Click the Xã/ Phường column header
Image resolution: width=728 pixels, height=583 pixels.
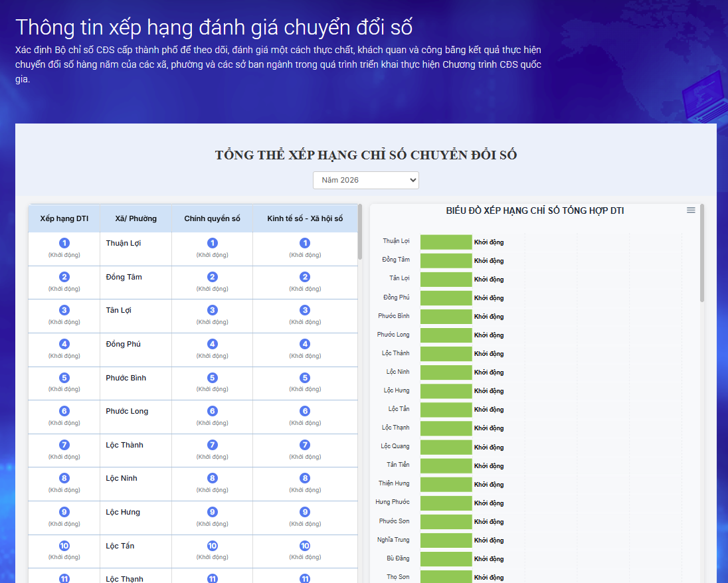coord(136,218)
